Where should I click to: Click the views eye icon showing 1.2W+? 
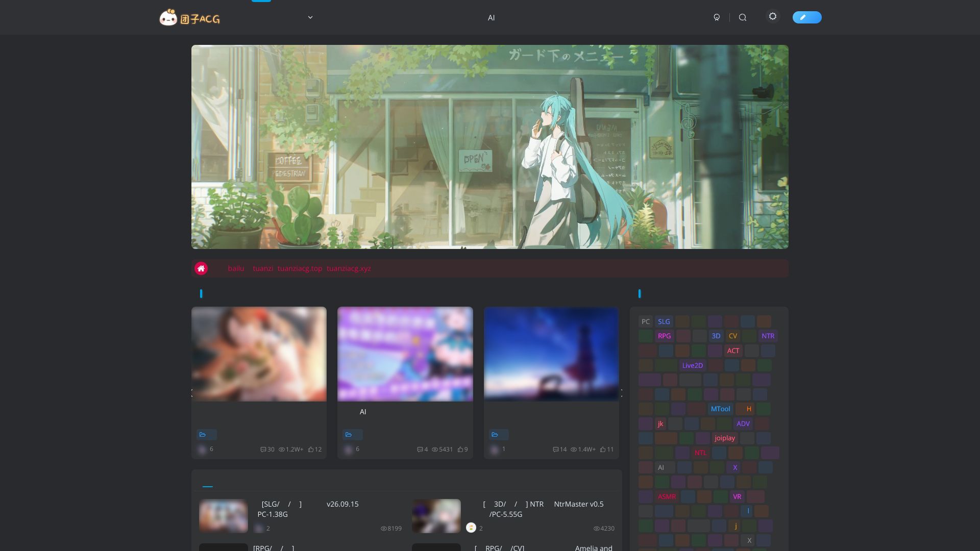click(x=281, y=449)
